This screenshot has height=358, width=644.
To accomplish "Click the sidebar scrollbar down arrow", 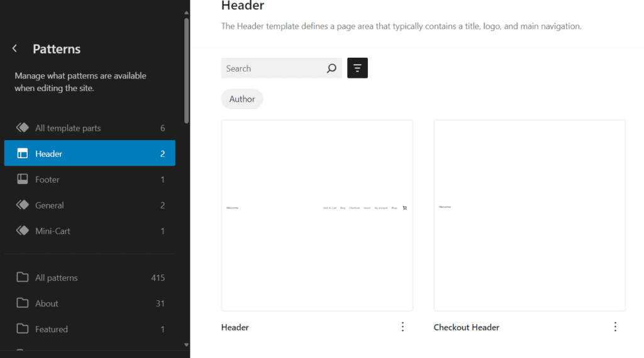I will [186, 345].
